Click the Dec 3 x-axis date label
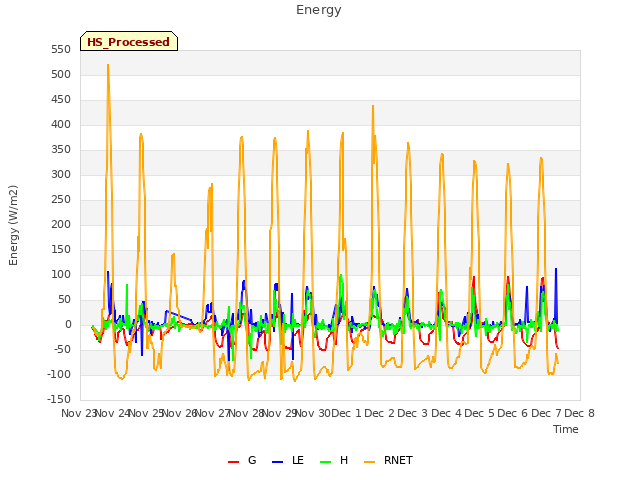The height and width of the screenshot is (480, 640). point(413,413)
